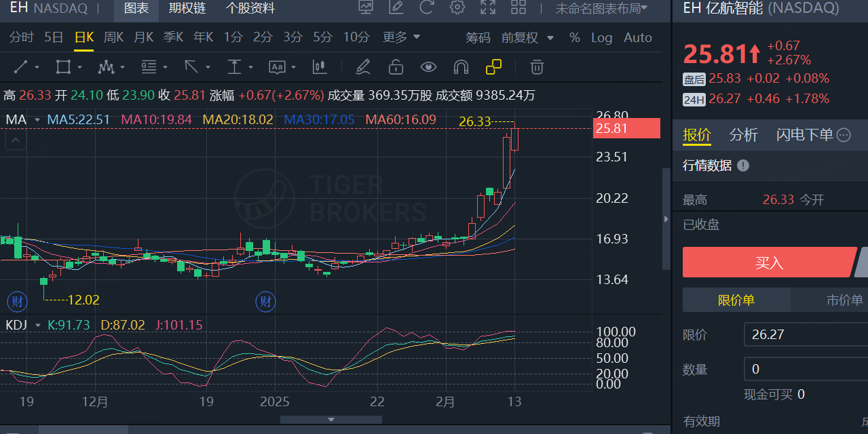Screen dimensions: 868x434
Task: Select the Fibonacci levels tool
Action: [149, 67]
